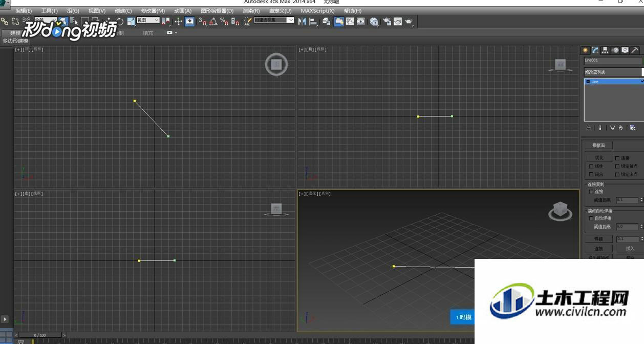The image size is (644, 344).
Task: Open the 修改器列表 modifier list dropdown
Action: pyautogui.click(x=613, y=72)
